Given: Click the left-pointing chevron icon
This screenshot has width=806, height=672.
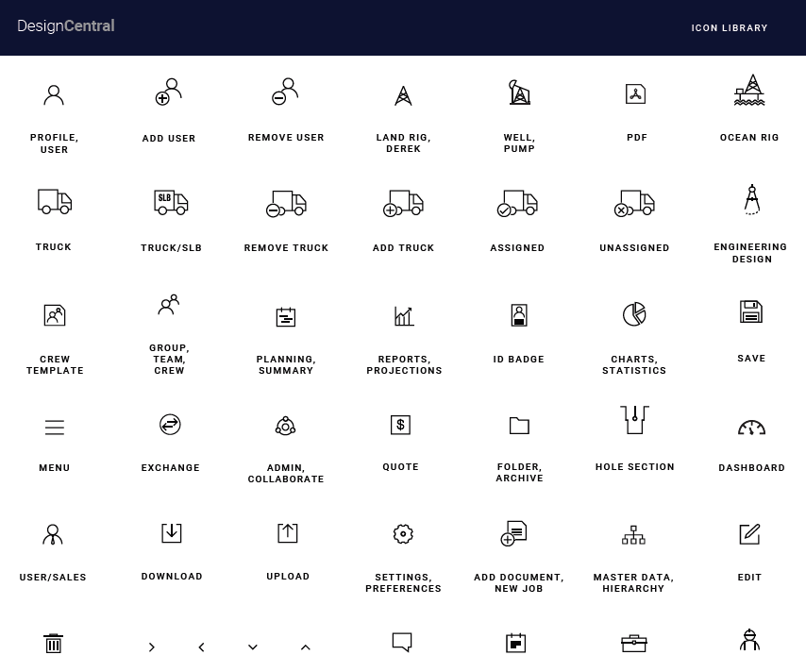Looking at the screenshot, I should (202, 647).
